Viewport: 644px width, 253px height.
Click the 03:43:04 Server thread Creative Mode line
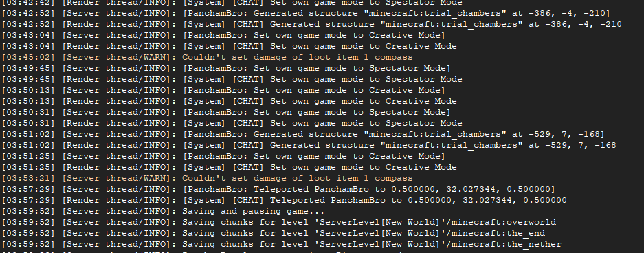coord(223,35)
